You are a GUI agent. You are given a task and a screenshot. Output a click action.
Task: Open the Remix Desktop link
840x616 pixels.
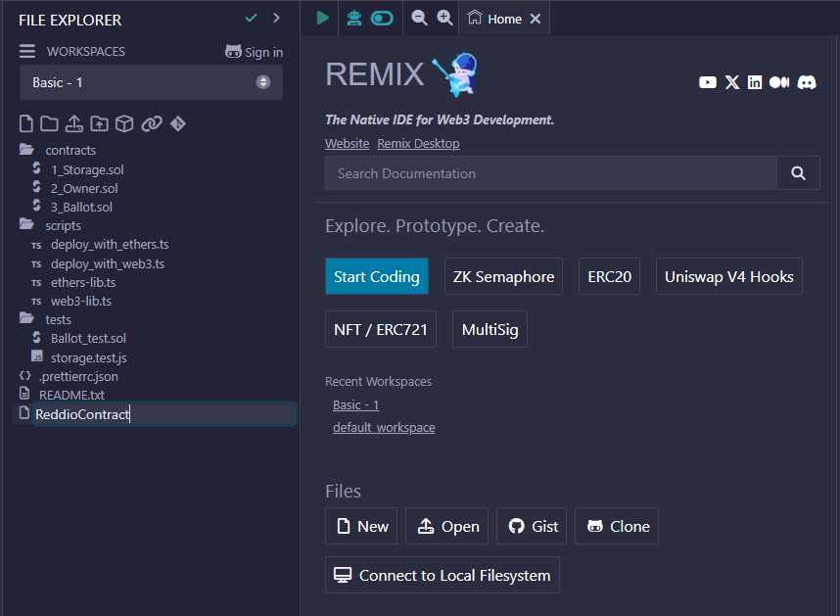pos(418,143)
